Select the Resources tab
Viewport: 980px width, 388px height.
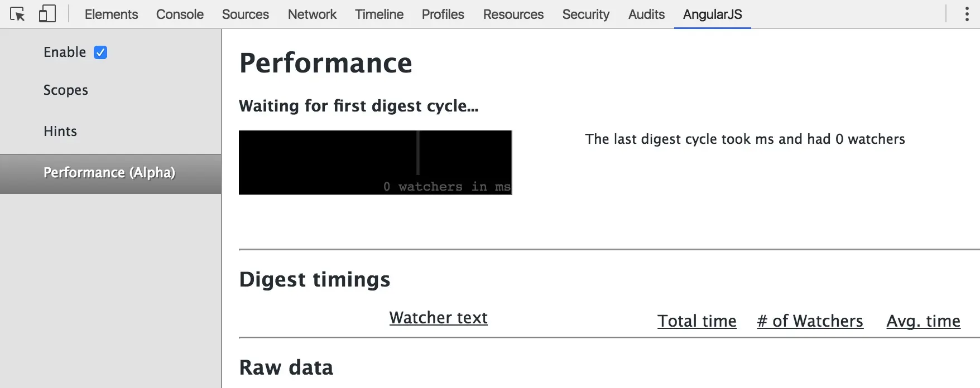(513, 14)
